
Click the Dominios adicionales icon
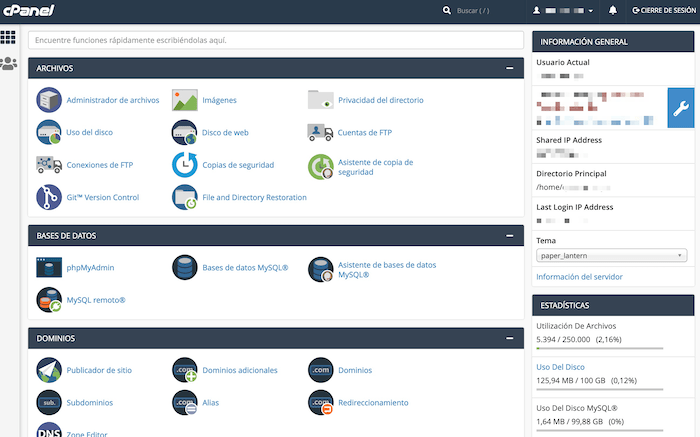click(x=185, y=370)
